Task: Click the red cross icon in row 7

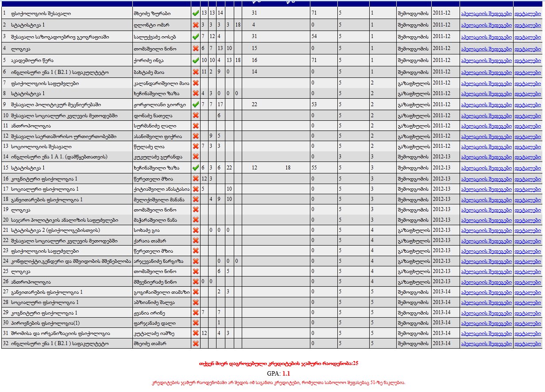Action: [195, 83]
